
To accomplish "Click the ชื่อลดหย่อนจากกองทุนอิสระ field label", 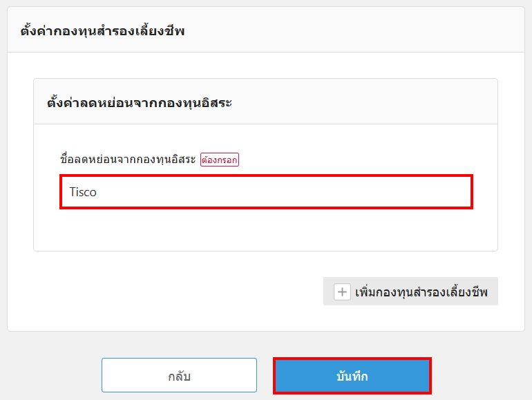I will (x=128, y=160).
